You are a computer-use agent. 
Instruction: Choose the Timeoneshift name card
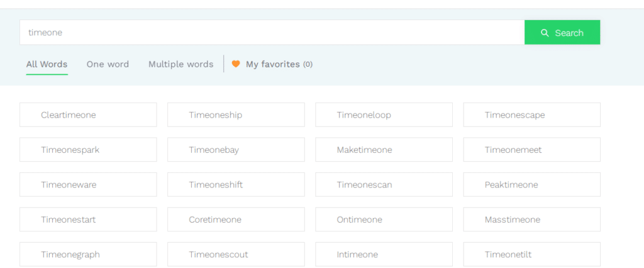[x=236, y=184]
